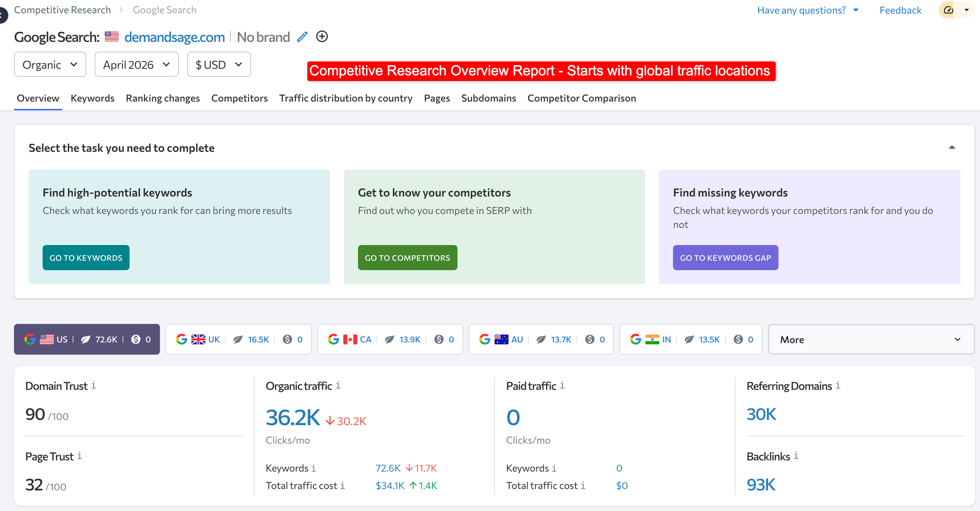Open the Ranking changes tab
This screenshot has width=980, height=511.
[x=162, y=98]
